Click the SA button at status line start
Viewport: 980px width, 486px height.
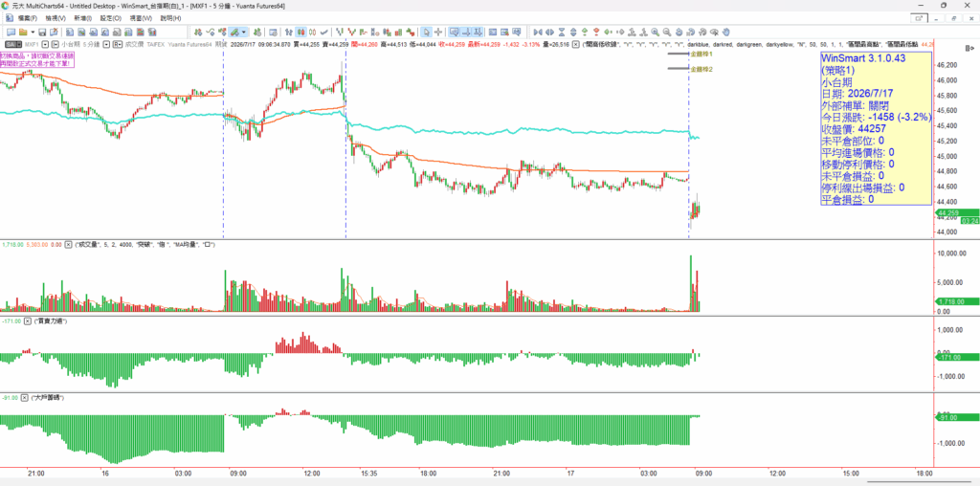[x=12, y=44]
